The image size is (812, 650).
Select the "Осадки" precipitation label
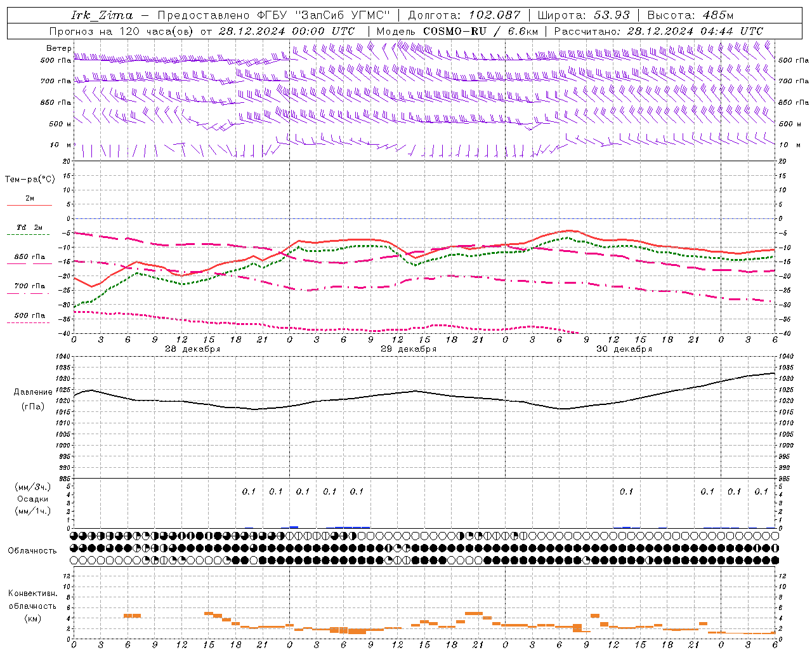(33, 499)
